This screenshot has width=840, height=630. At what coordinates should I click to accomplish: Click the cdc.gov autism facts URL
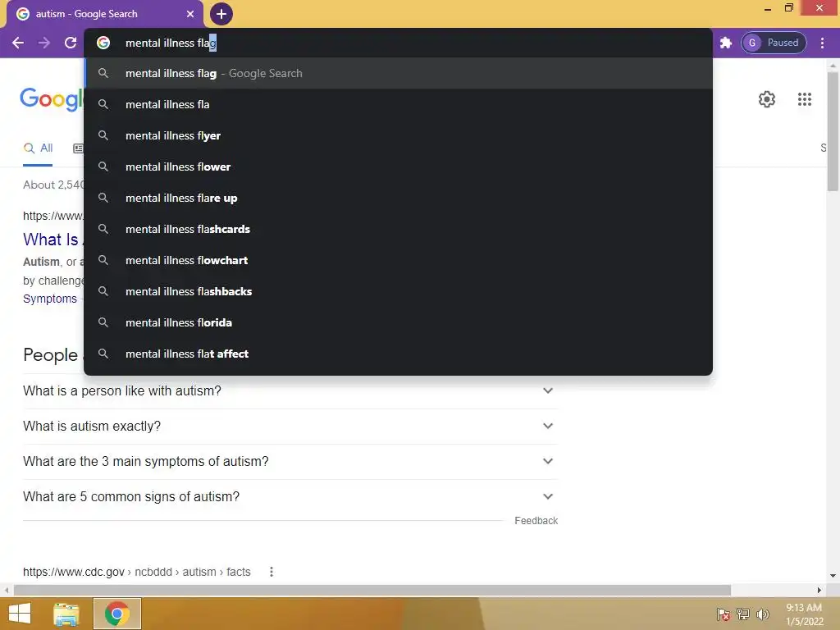[137, 572]
